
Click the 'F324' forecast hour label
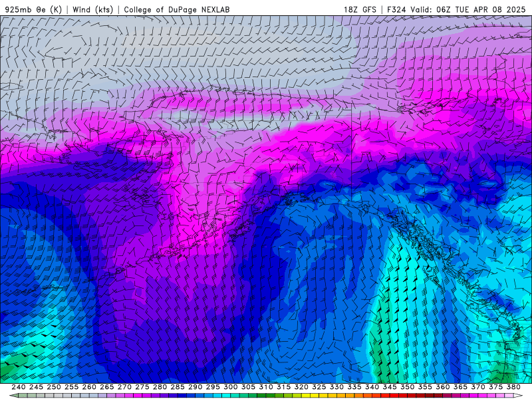coord(396,9)
